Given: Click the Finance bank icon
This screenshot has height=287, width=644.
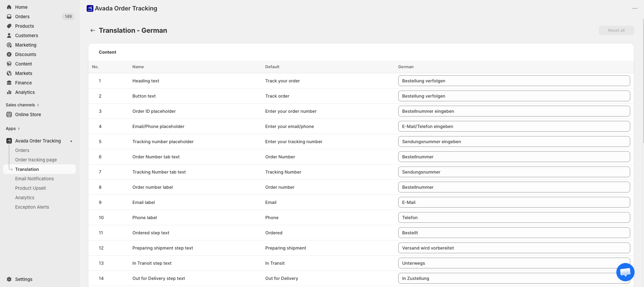Looking at the screenshot, I should point(9,83).
